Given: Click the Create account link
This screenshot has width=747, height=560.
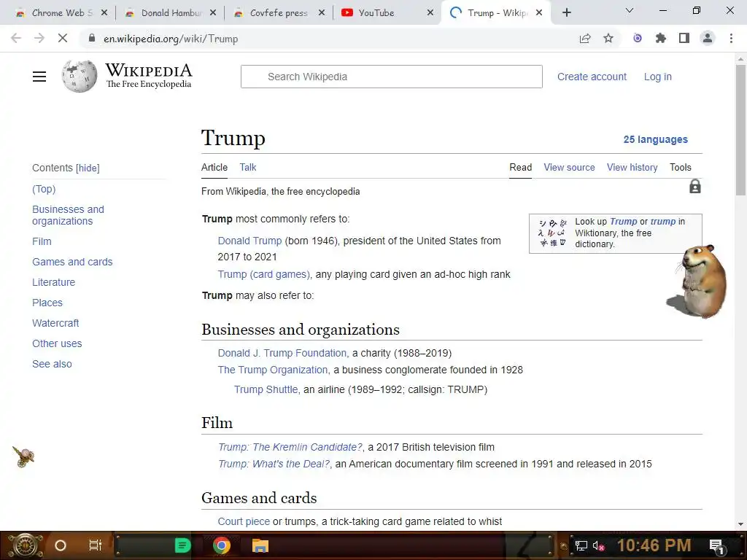Looking at the screenshot, I should coord(592,77).
